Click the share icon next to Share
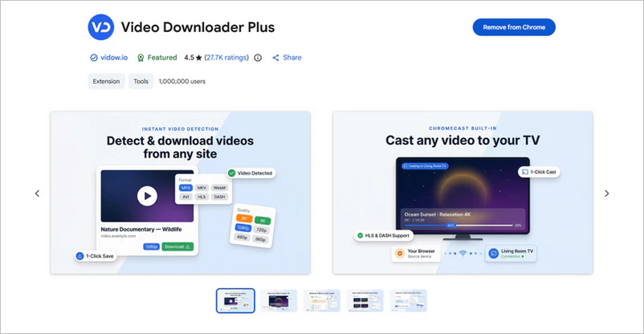The height and width of the screenshot is (334, 644). [x=275, y=58]
